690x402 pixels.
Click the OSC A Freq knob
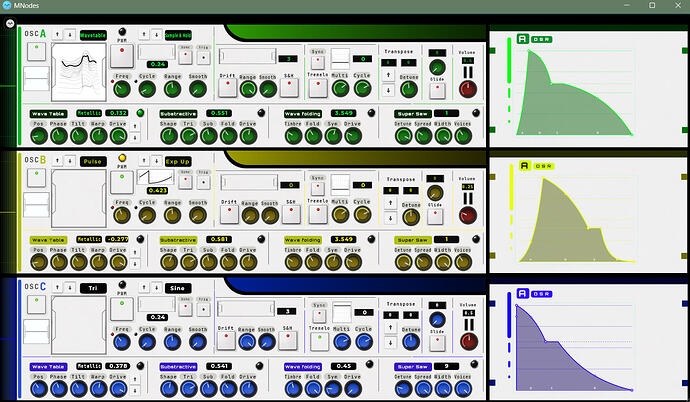tap(122, 89)
